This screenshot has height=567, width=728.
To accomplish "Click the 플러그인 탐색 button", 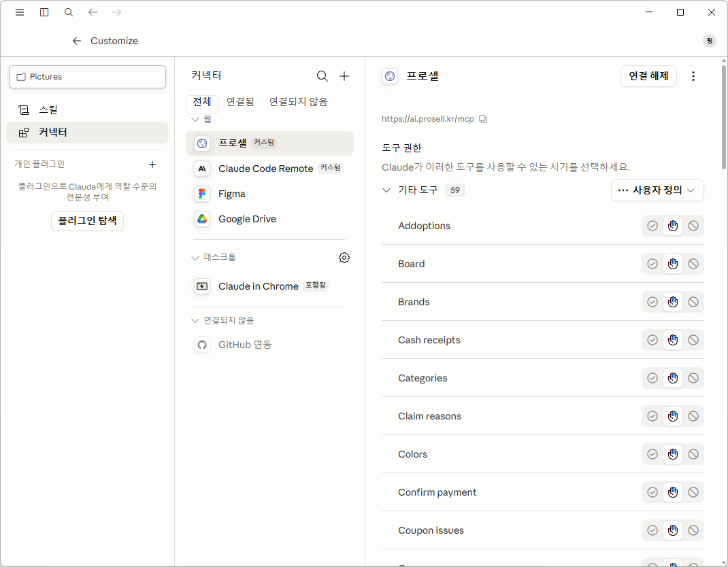I will coord(87,221).
